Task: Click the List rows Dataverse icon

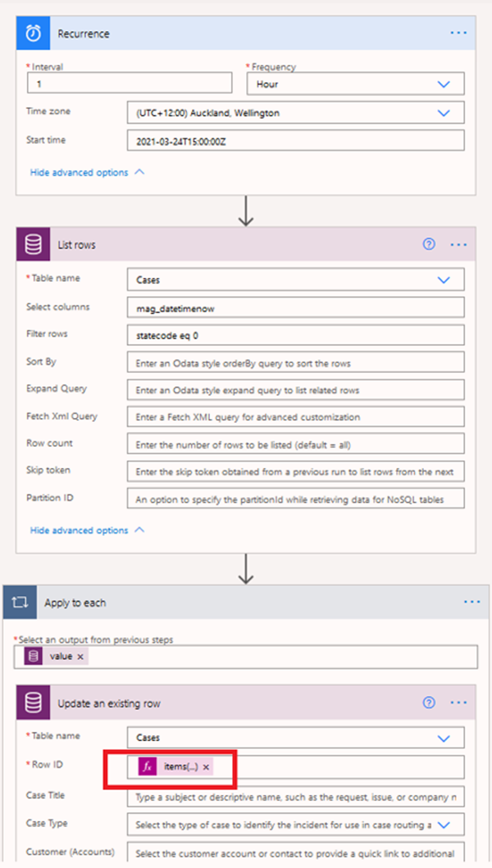Action: (x=34, y=244)
